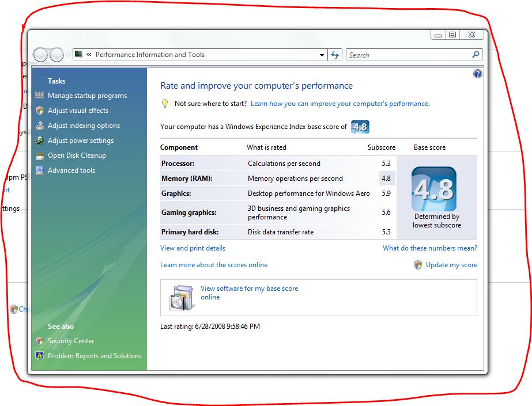Click the shield icon next to Update my score

click(418, 265)
